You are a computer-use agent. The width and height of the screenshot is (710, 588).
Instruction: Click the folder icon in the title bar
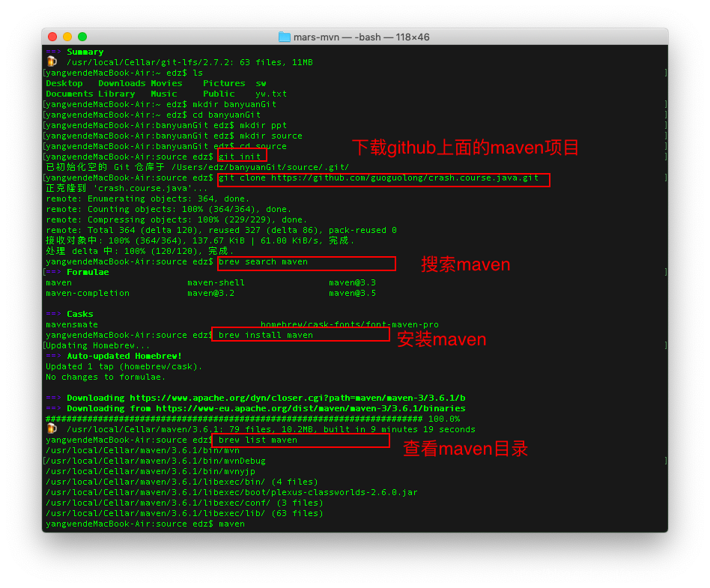[x=285, y=37]
